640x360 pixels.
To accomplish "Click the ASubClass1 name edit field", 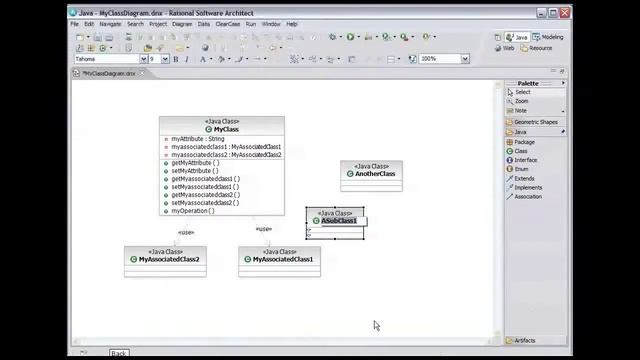I will click(344, 221).
